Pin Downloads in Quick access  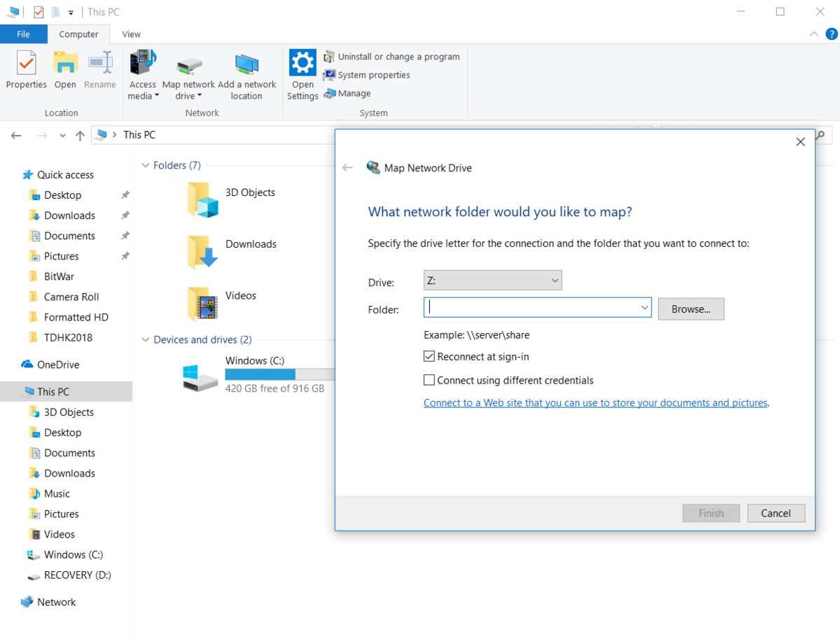pyautogui.click(x=124, y=216)
